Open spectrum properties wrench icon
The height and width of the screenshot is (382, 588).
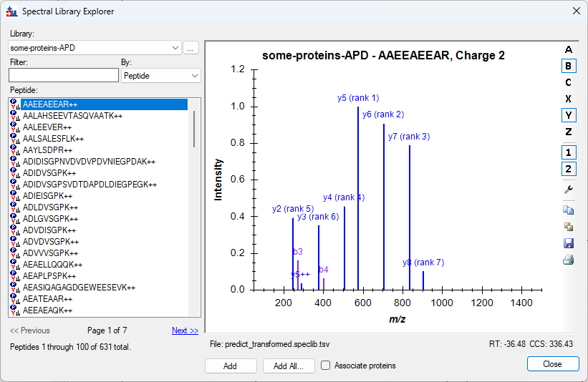[x=569, y=190]
